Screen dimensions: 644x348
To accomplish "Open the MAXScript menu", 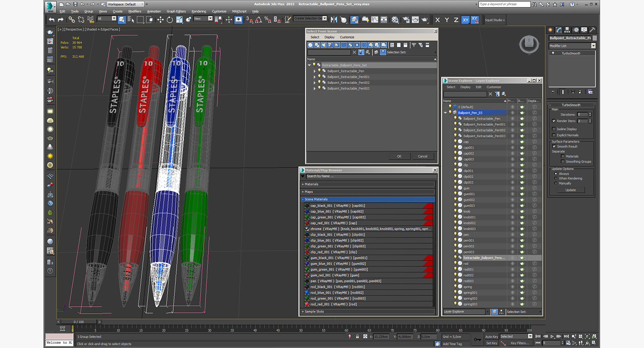I will coord(239,11).
